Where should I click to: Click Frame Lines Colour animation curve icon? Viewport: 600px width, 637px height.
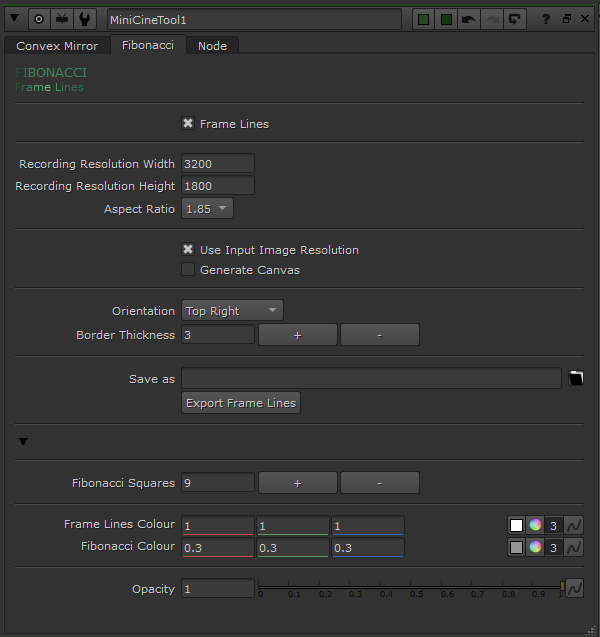(x=575, y=525)
